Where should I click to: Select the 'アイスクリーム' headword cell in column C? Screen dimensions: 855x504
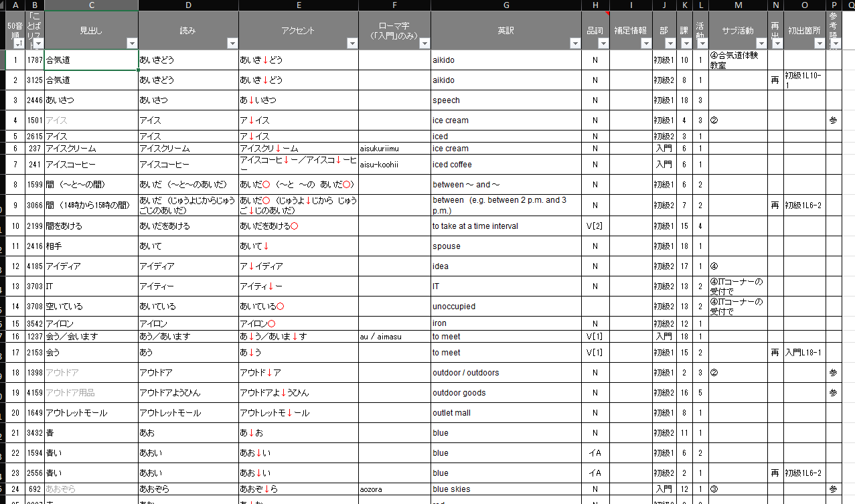point(91,149)
